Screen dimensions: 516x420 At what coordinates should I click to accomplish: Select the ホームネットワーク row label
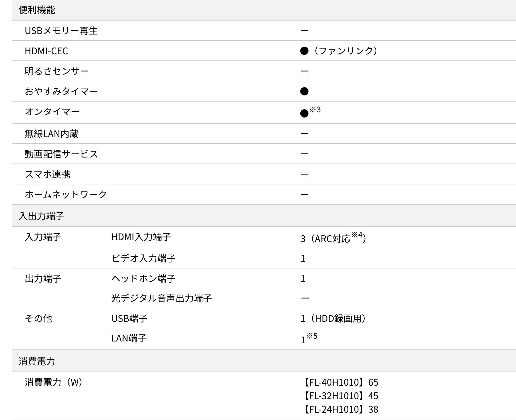pos(66,195)
